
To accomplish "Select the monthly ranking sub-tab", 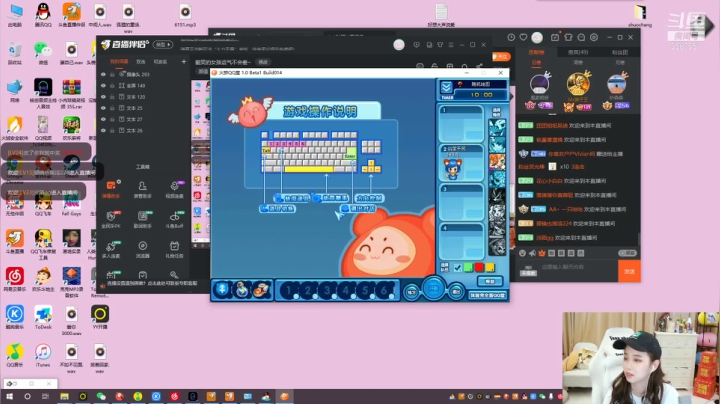I will [x=620, y=62].
